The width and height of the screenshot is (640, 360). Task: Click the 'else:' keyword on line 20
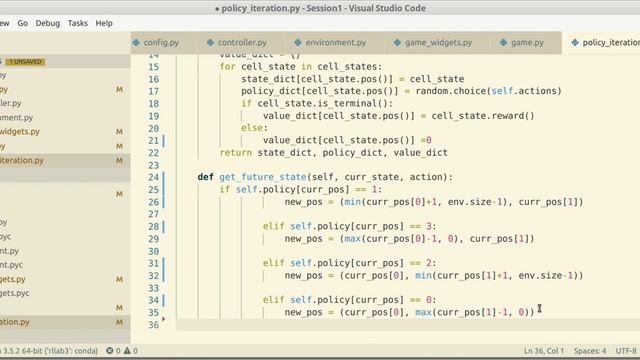tap(254, 128)
